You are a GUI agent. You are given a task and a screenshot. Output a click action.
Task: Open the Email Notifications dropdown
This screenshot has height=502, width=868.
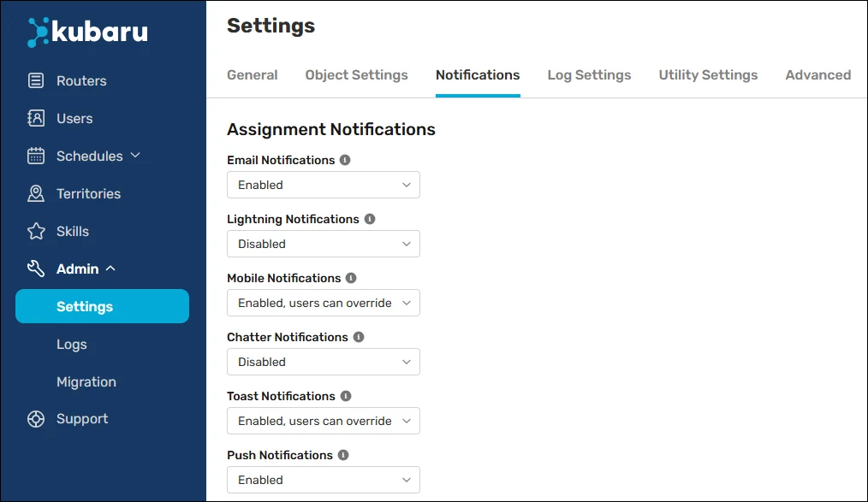click(324, 185)
